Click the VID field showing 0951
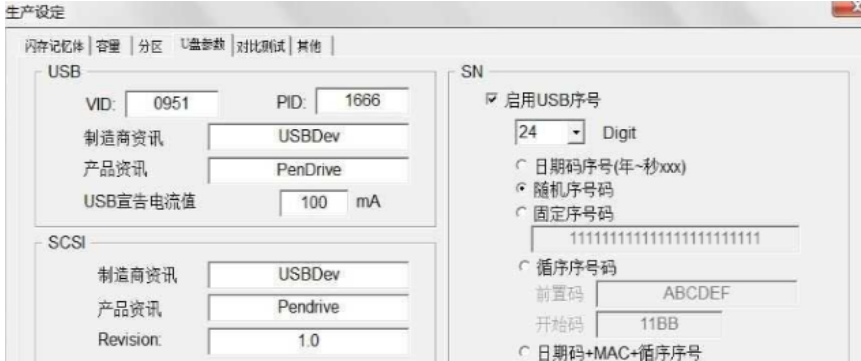 [x=172, y=103]
